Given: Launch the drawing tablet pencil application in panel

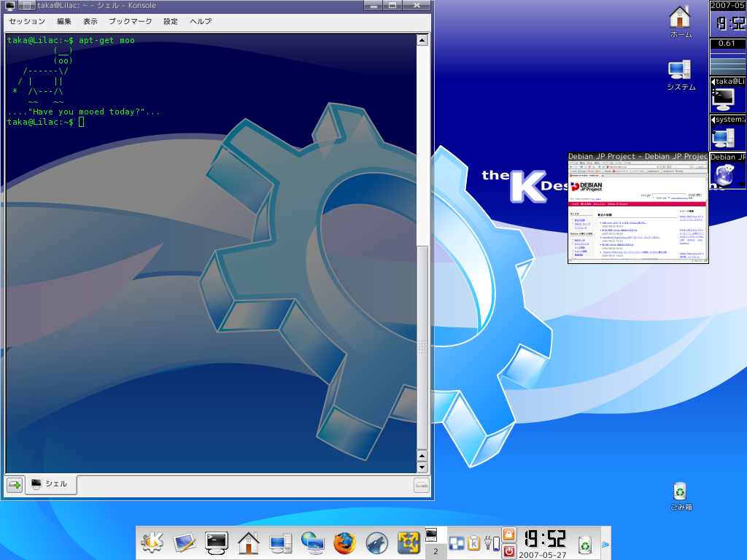Looking at the screenshot, I should pos(184,542).
